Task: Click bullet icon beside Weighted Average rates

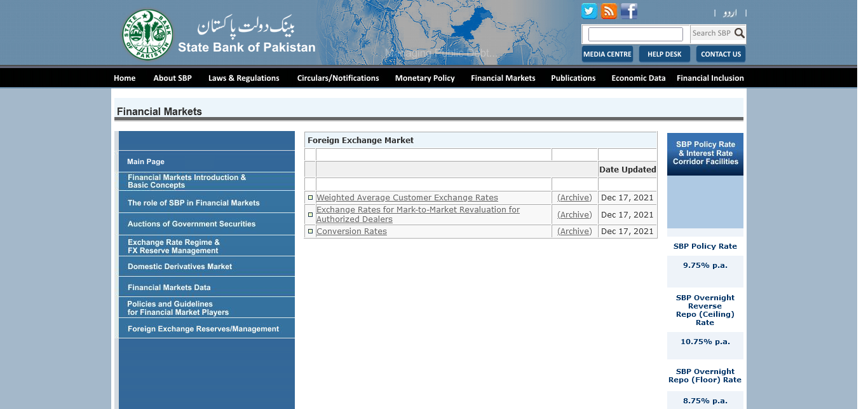Action: [x=310, y=198]
